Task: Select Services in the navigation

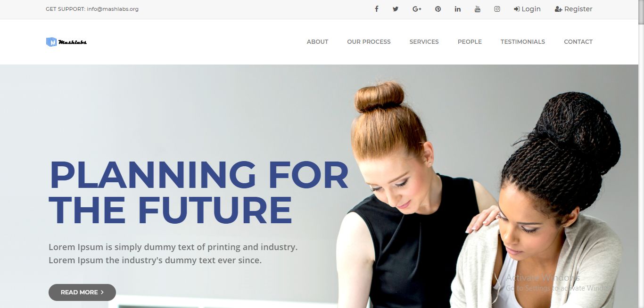Action: (424, 42)
